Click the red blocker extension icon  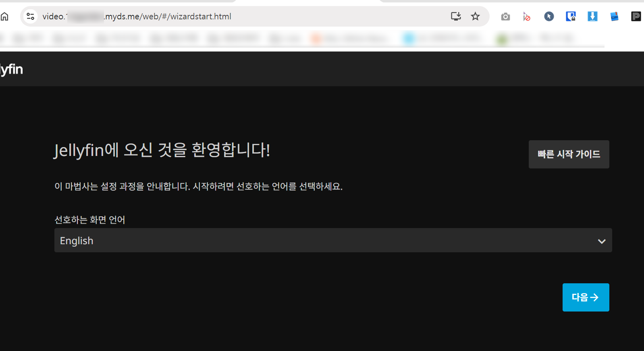[527, 17]
